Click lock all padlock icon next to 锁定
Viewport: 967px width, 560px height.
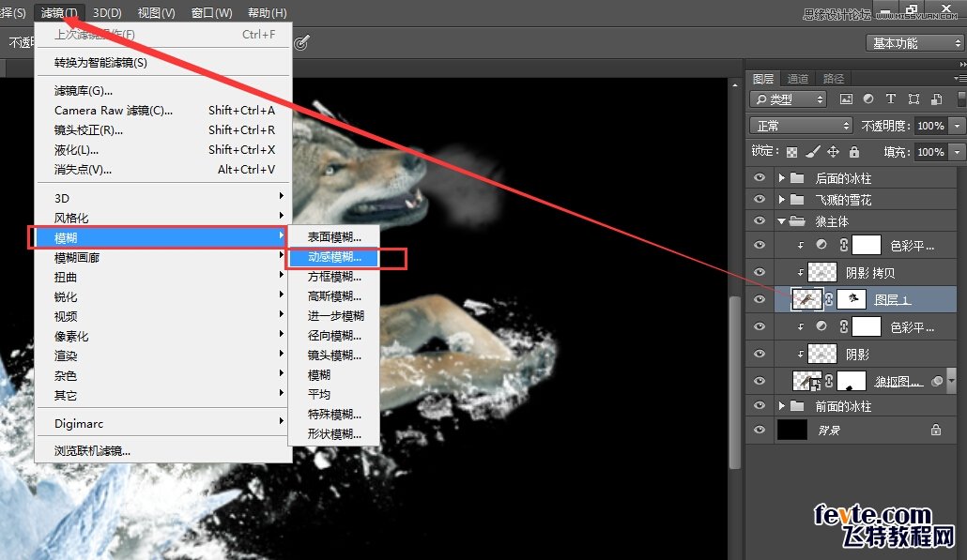click(854, 152)
